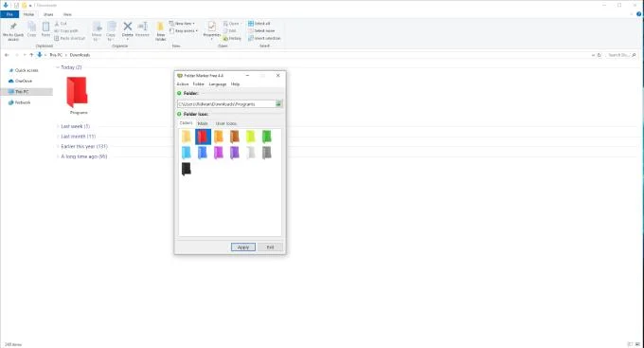The image size is (644, 348).
Task: Expand the A long time ago group
Action: (58, 156)
